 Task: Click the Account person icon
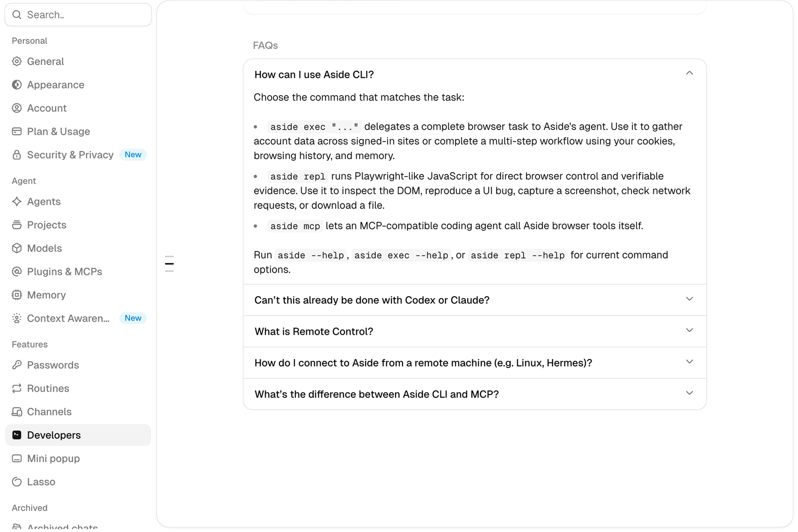17,108
